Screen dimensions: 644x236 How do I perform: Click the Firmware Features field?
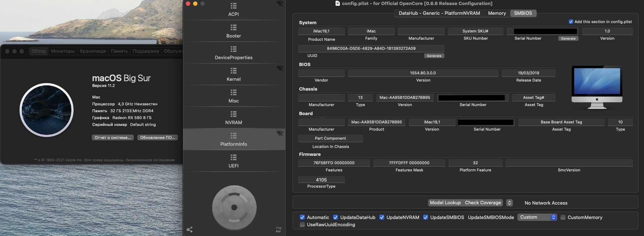point(334,163)
